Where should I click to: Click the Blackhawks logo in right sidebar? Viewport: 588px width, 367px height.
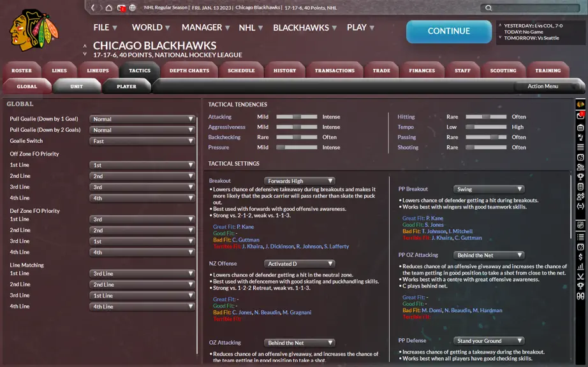[x=580, y=104]
